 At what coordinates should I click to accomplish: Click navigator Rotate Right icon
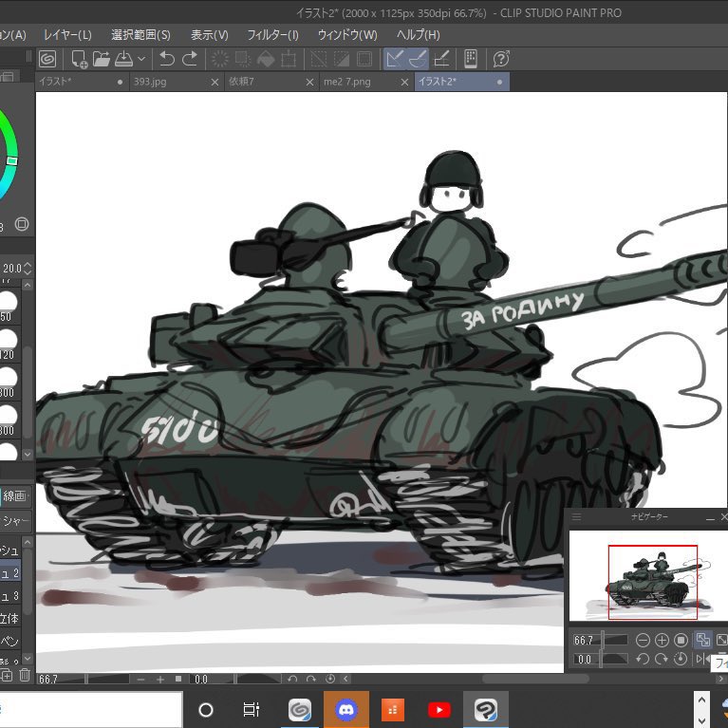(662, 659)
